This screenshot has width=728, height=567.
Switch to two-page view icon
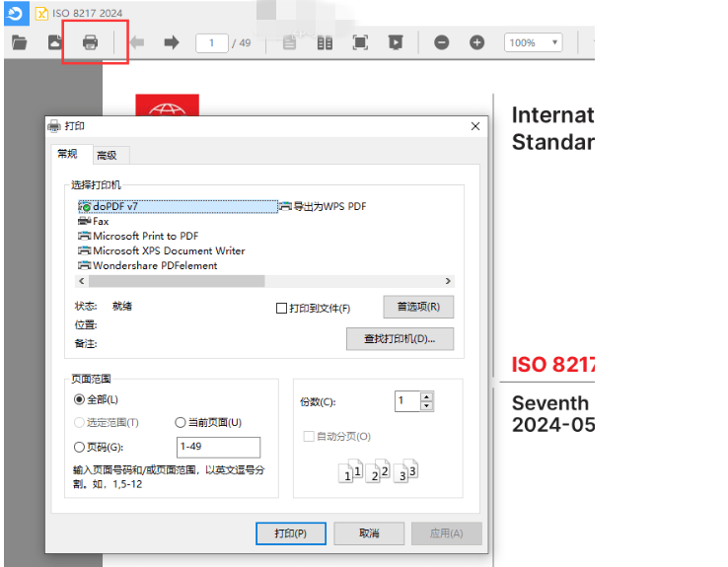tap(325, 42)
